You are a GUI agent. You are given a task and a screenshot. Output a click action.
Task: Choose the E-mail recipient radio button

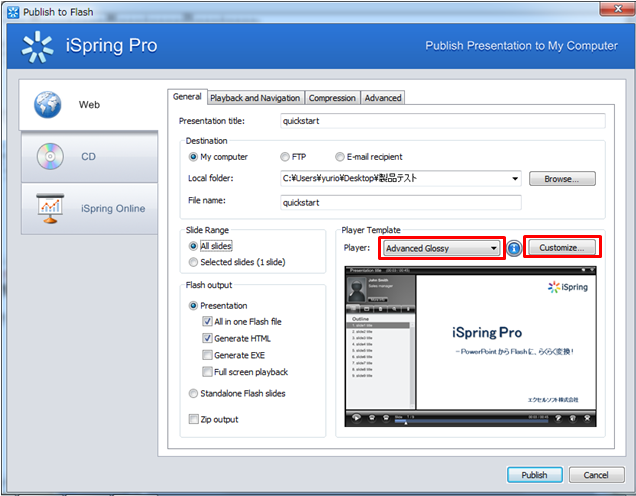[339, 157]
